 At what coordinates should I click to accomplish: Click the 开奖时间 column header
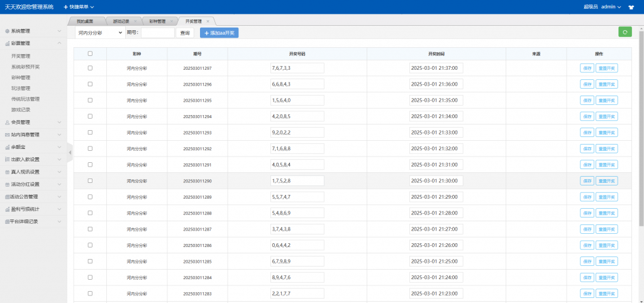pos(436,54)
